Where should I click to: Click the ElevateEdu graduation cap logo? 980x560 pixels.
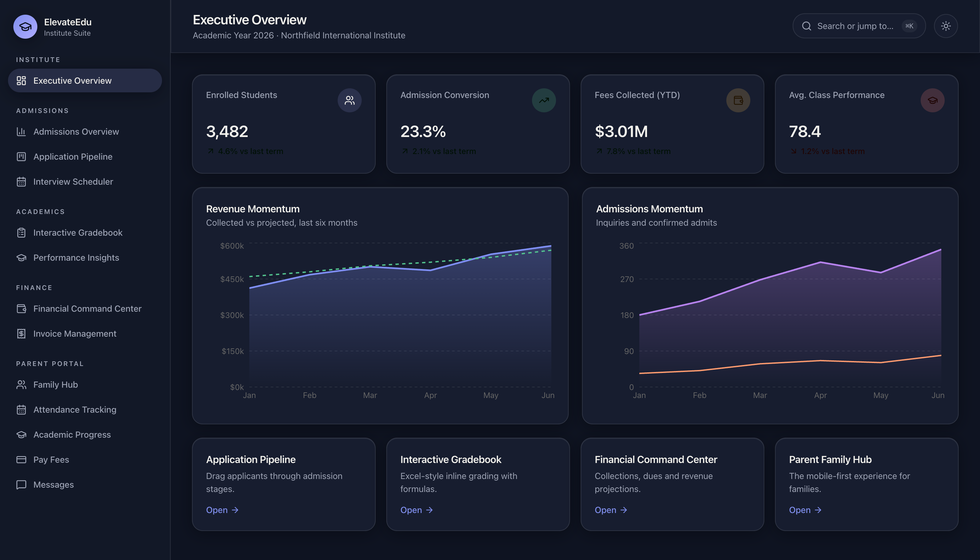pyautogui.click(x=25, y=27)
